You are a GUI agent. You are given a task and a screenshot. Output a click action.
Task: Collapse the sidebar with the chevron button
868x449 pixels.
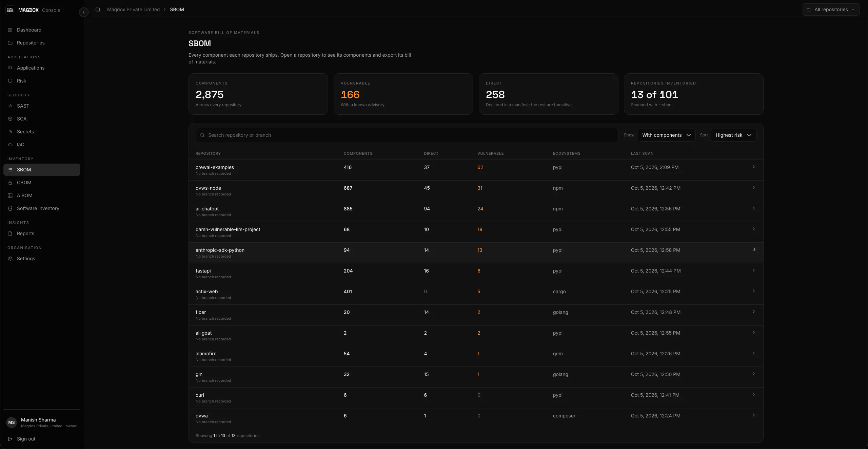(84, 12)
